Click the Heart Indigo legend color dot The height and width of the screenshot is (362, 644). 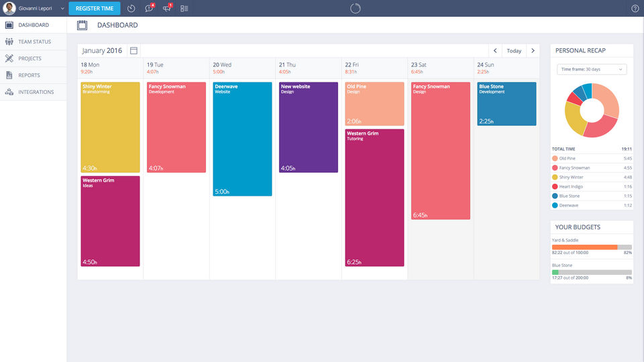pyautogui.click(x=555, y=187)
